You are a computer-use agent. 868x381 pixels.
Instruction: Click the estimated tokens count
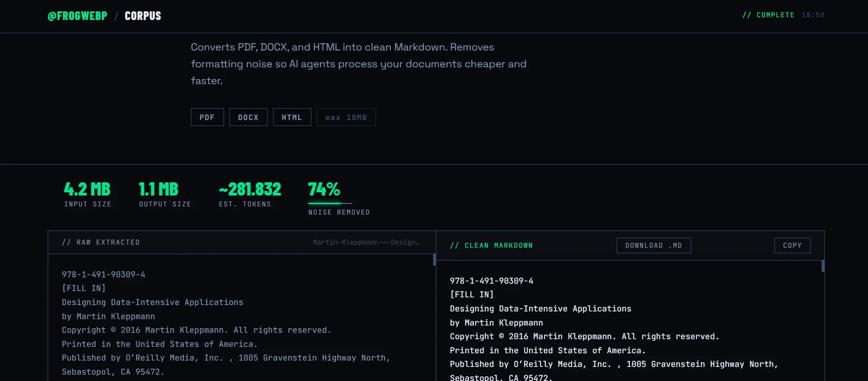(x=250, y=189)
